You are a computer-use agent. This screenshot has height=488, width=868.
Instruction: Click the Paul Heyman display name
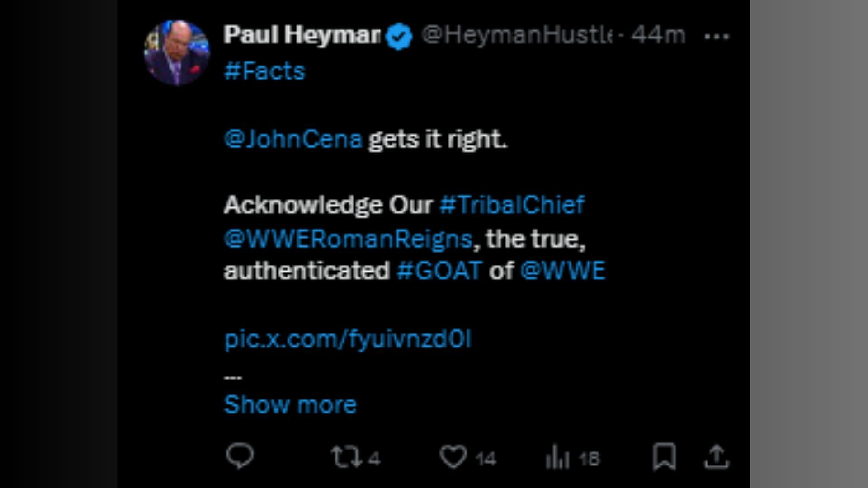click(302, 35)
